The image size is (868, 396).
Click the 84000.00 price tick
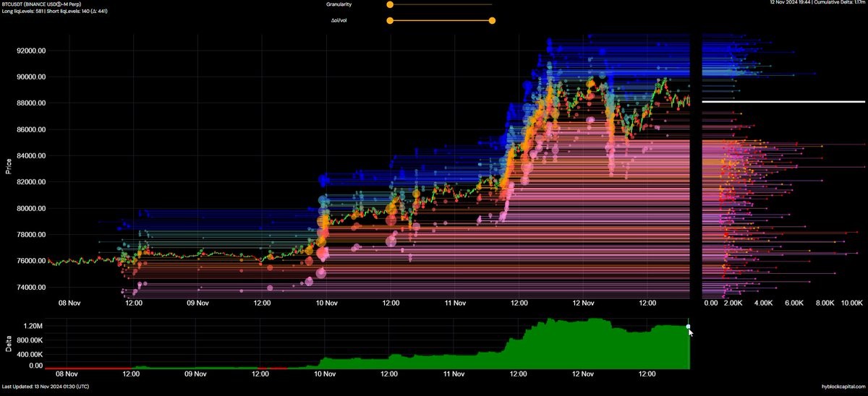(x=32, y=156)
